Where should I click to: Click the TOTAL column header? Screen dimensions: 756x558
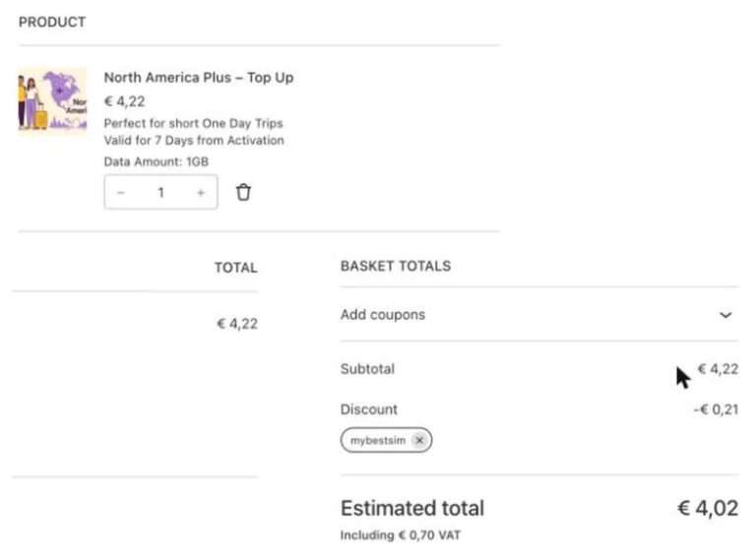tap(236, 268)
